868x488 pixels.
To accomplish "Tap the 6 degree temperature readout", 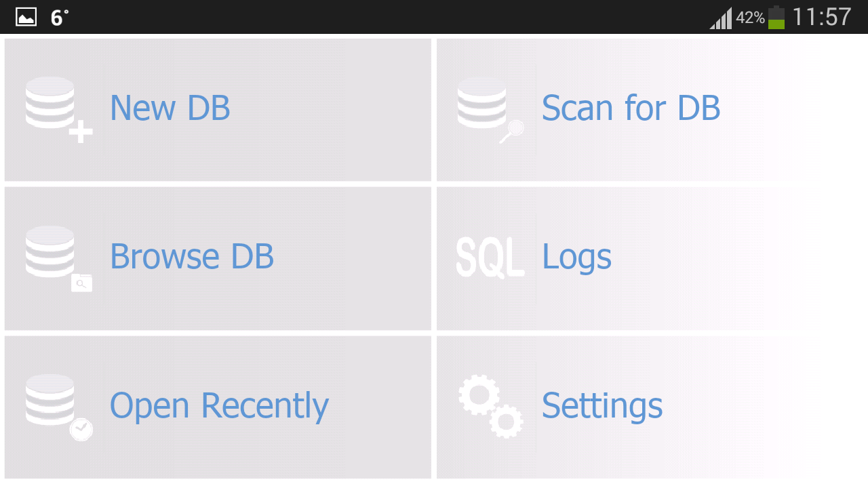I will click(56, 17).
